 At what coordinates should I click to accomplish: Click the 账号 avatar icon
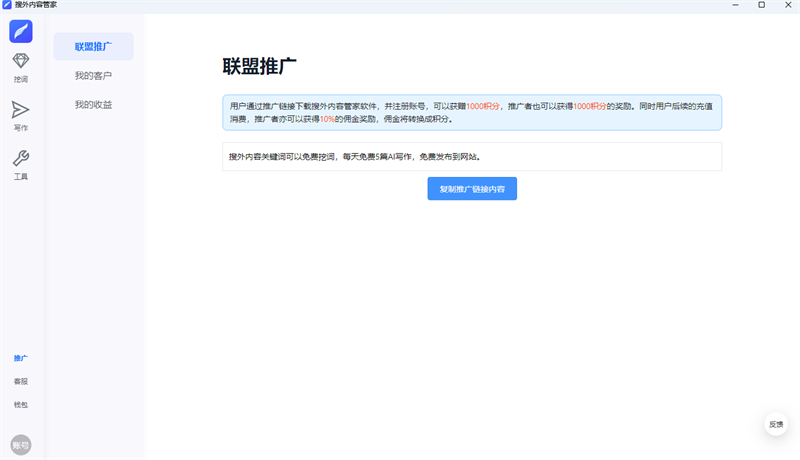tap(21, 445)
